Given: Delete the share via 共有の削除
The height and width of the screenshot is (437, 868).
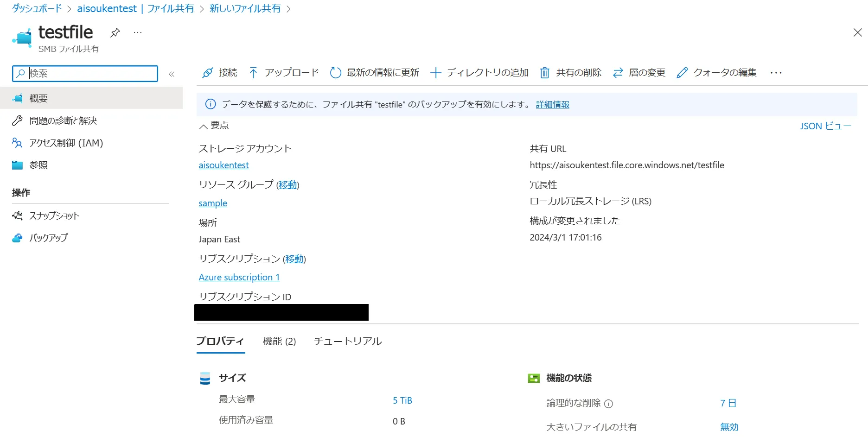Looking at the screenshot, I should click(571, 73).
